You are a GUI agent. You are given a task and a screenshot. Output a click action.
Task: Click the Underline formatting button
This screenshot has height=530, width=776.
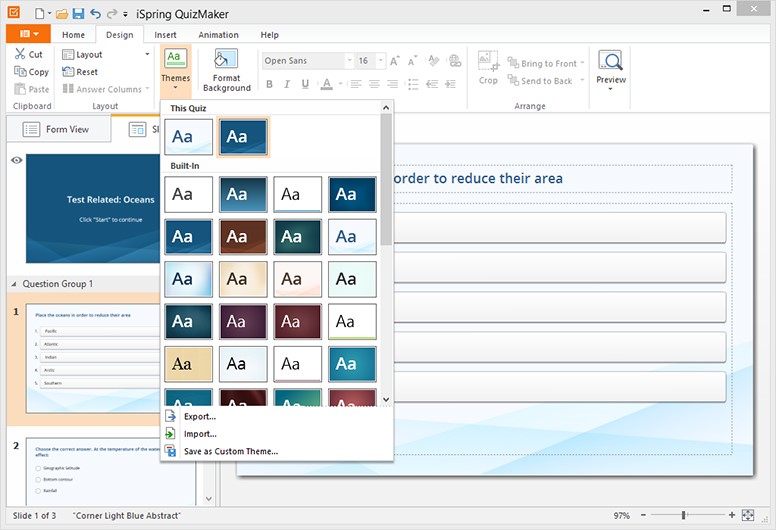pyautogui.click(x=305, y=84)
